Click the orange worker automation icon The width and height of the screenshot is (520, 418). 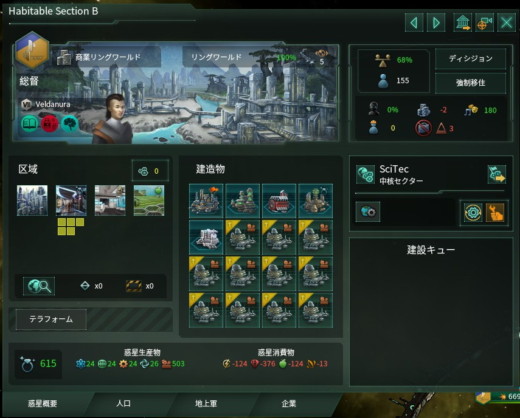495,212
